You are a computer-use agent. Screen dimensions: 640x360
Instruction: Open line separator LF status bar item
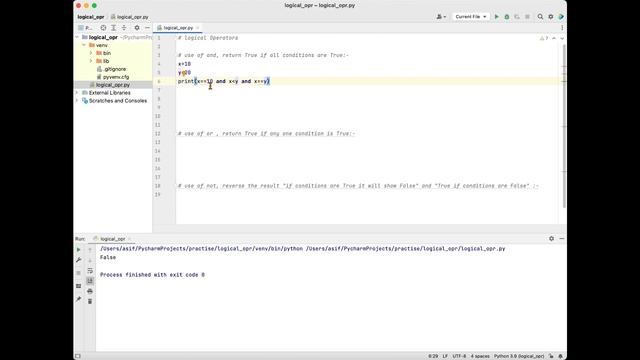tap(445, 356)
